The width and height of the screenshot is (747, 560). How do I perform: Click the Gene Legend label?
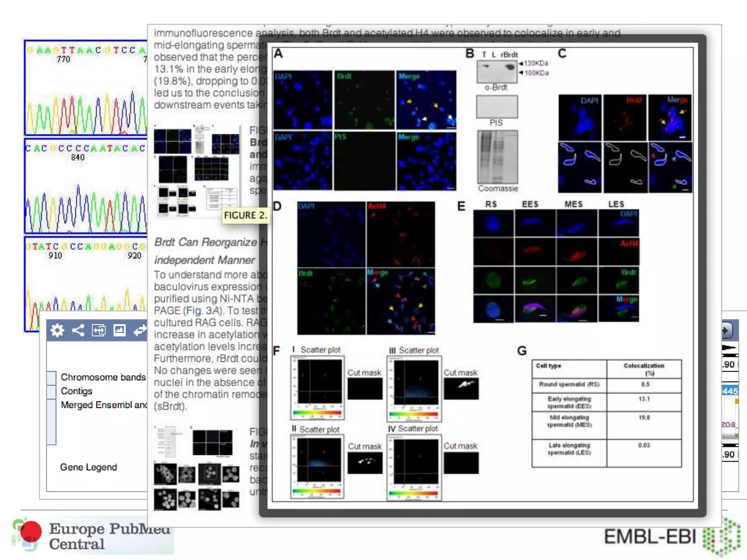pyautogui.click(x=89, y=467)
